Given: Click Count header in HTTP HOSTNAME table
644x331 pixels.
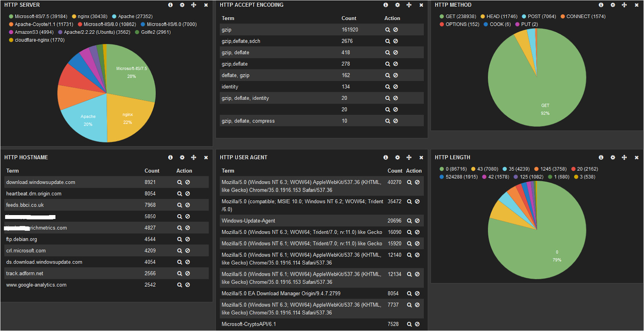Looking at the screenshot, I should pos(152,171).
